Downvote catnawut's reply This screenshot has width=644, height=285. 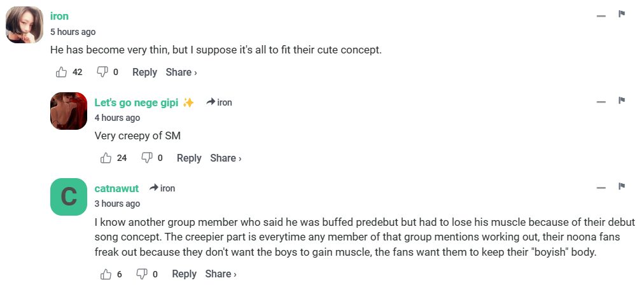(x=143, y=274)
